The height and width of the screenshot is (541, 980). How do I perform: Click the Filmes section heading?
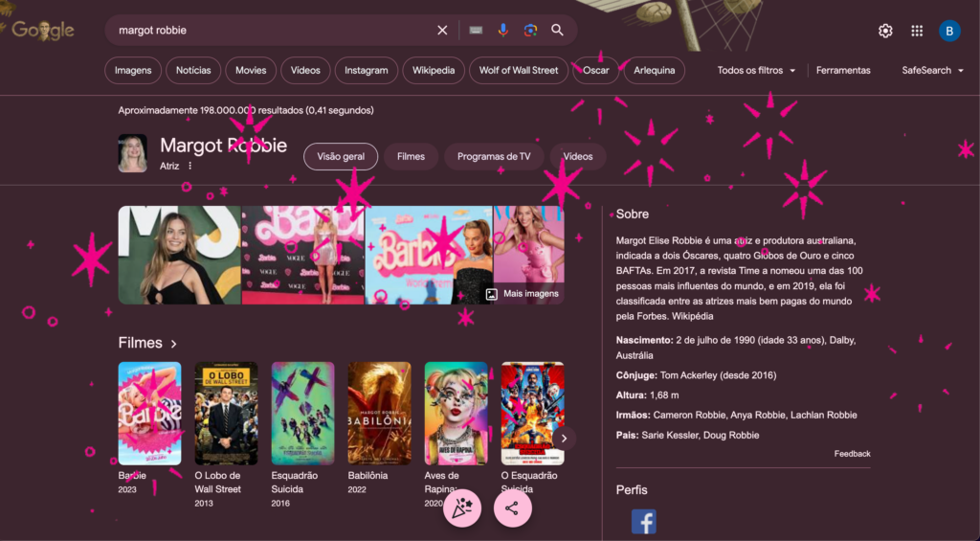(140, 343)
